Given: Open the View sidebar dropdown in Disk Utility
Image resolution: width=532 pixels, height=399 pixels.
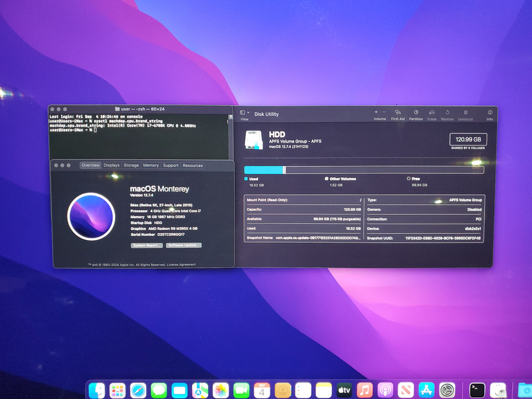Looking at the screenshot, I should click(245, 113).
